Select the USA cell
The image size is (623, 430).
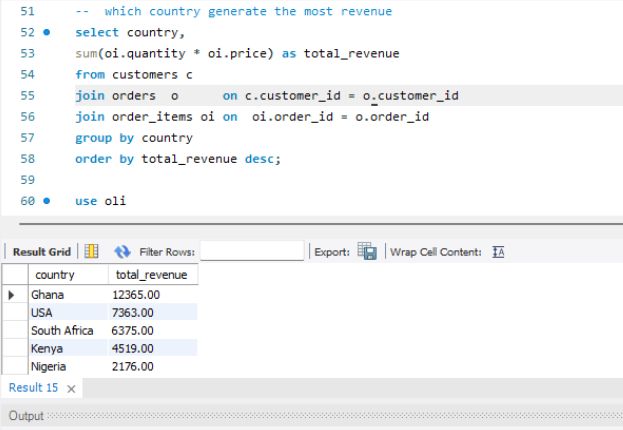click(x=68, y=313)
